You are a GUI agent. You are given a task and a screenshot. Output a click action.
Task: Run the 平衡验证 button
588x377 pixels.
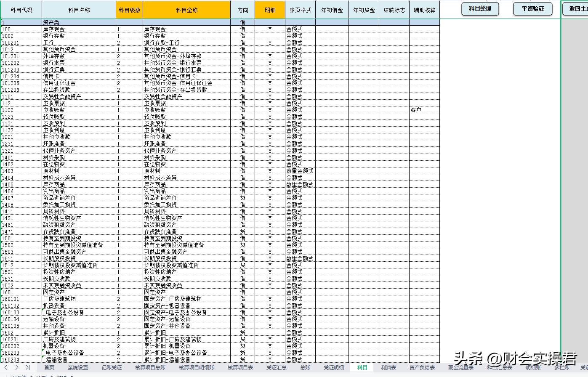pos(532,8)
